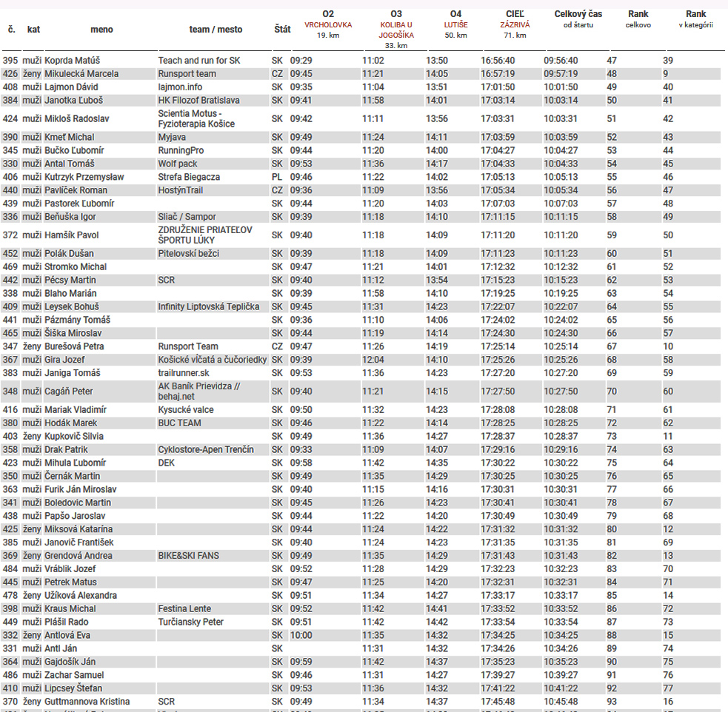Click the 'meno' column header
The height and width of the screenshot is (712, 728).
[101, 30]
